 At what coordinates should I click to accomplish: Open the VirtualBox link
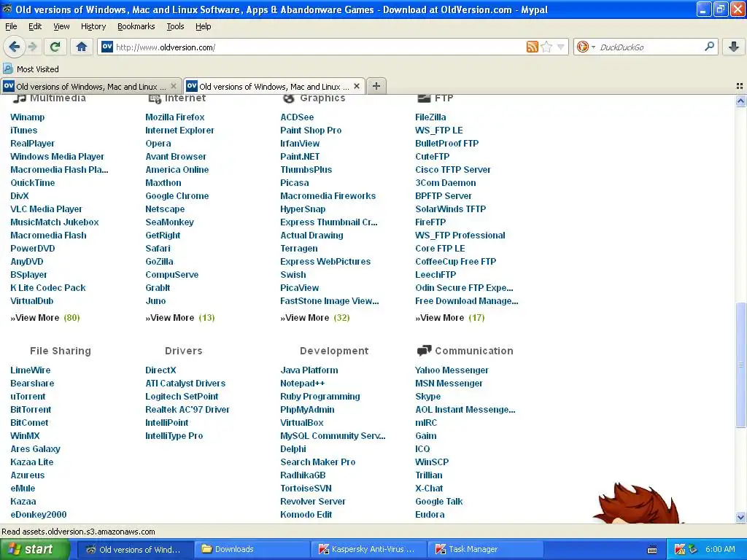(301, 422)
